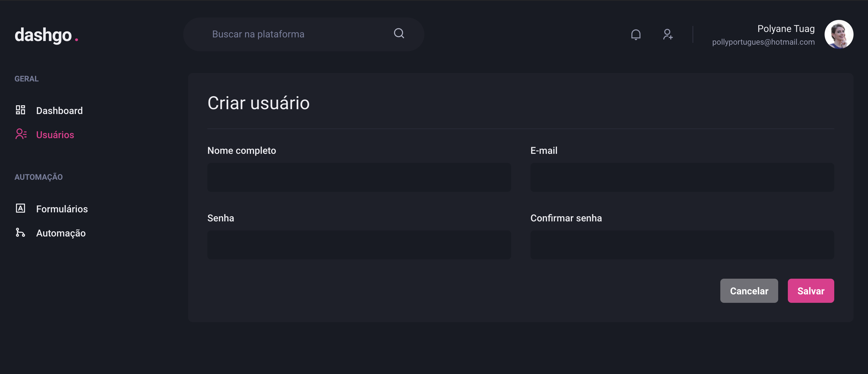Click into the E-mail input
The height and width of the screenshot is (374, 868).
coord(682,177)
